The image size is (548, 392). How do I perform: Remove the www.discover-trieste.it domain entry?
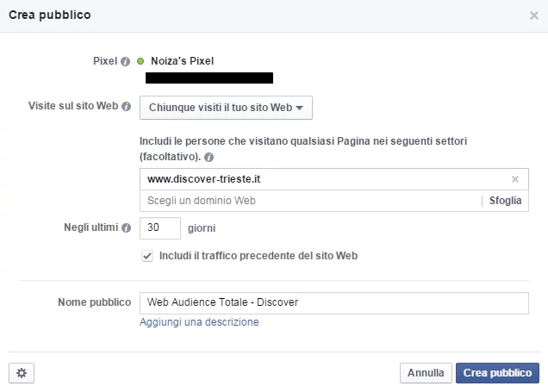click(514, 179)
